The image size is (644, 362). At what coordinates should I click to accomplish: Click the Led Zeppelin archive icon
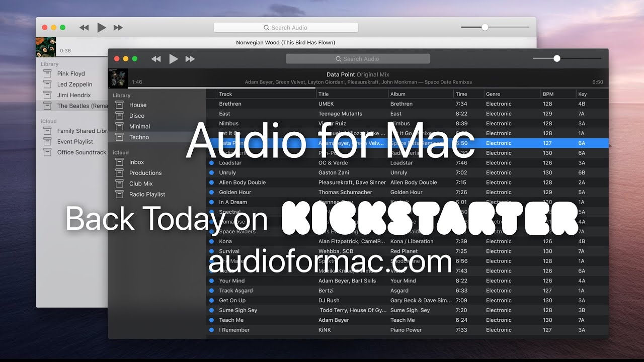pos(48,84)
